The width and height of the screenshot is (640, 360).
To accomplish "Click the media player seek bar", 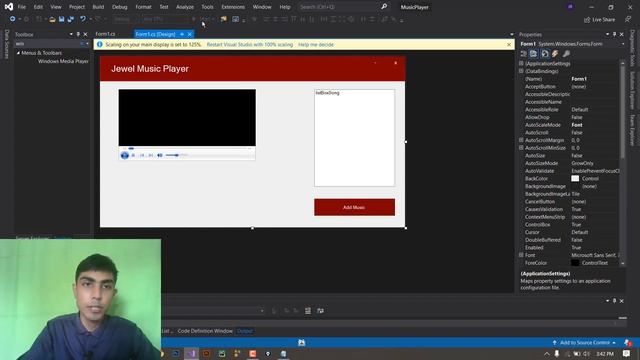I will click(x=187, y=148).
